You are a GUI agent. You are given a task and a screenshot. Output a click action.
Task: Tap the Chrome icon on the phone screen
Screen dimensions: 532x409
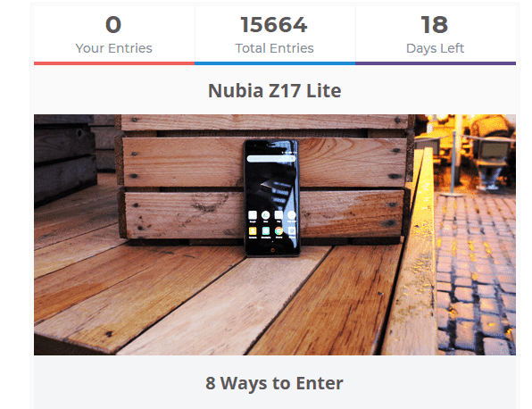pyautogui.click(x=278, y=231)
